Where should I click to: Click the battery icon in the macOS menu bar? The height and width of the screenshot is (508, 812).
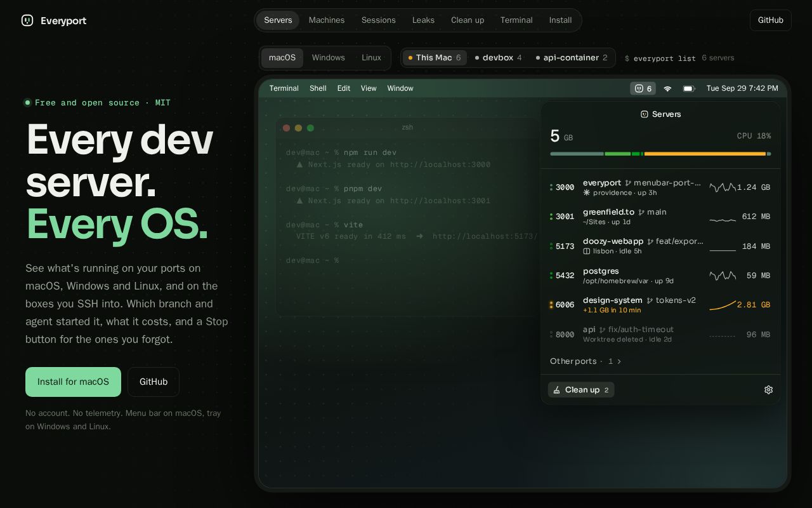[x=689, y=89]
